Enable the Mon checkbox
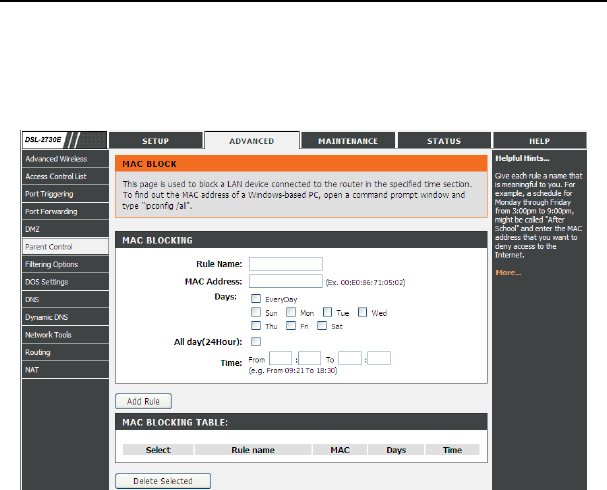 (291, 312)
